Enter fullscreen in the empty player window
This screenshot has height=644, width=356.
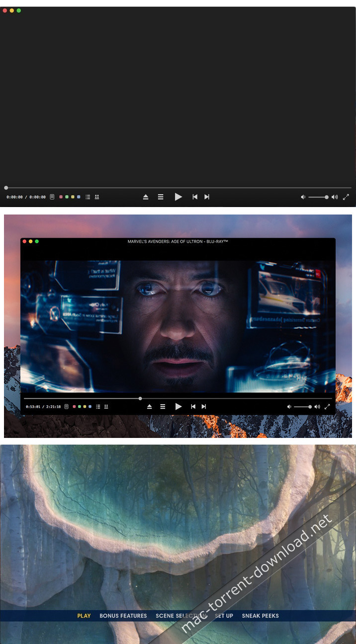pos(346,197)
